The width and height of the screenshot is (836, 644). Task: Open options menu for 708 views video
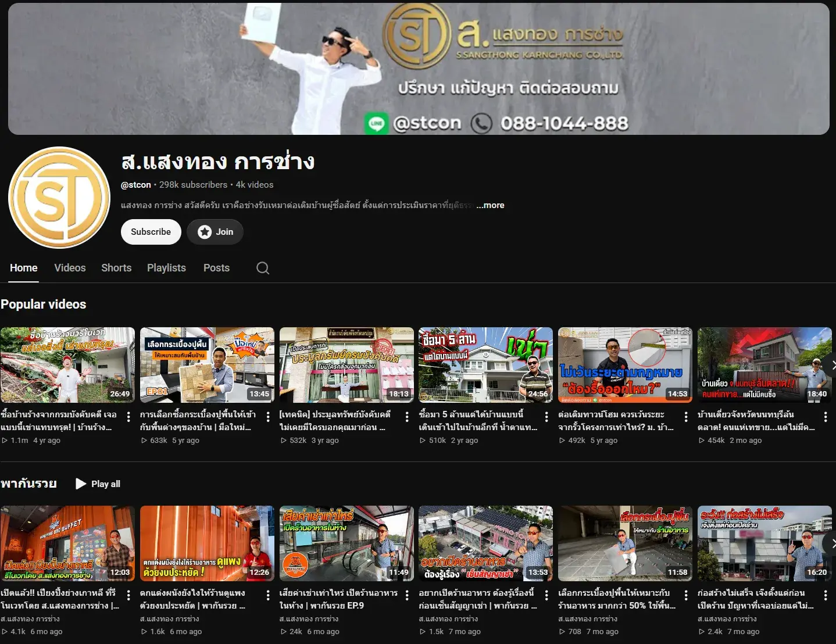[x=686, y=595]
